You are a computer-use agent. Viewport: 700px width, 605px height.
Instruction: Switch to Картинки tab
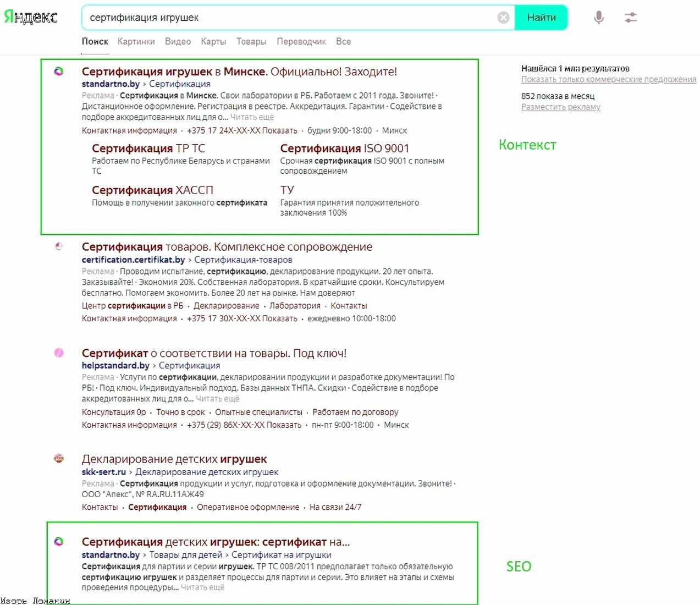tap(136, 41)
